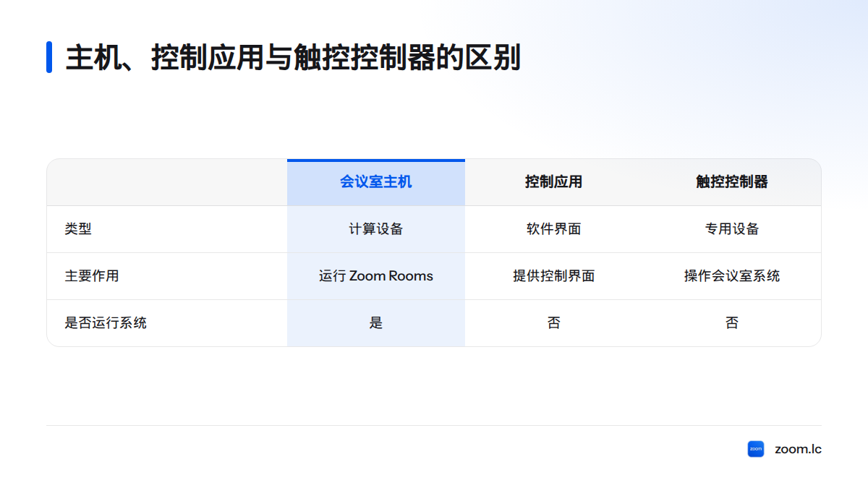Click the 操作会议室系统 cell
The image size is (868, 488).
coord(732,276)
